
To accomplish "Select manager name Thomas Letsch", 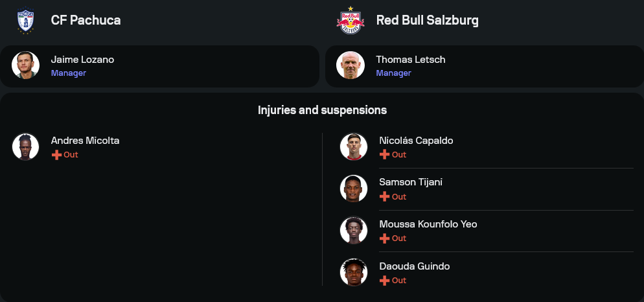I will tap(411, 60).
